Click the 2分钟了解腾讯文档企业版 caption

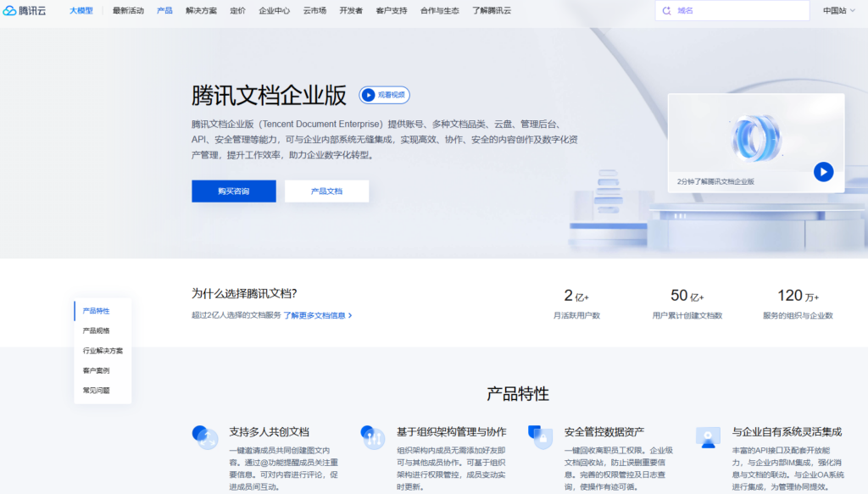pyautogui.click(x=715, y=181)
